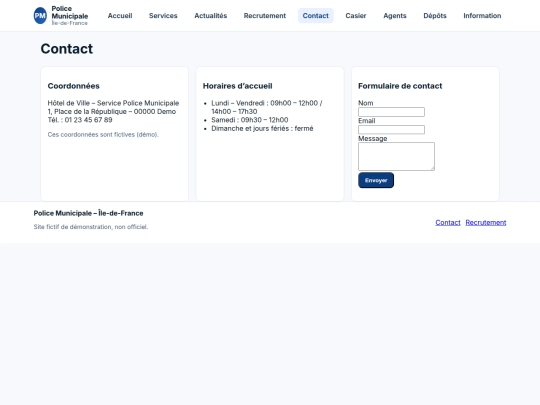Screen dimensions: 540x405
Task: Focus the Nom input field
Action: point(391,112)
